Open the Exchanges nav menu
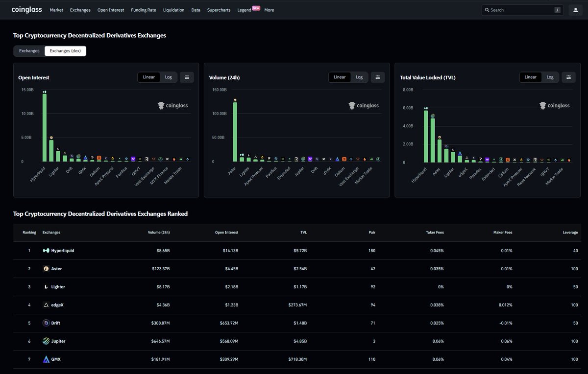 (x=80, y=10)
